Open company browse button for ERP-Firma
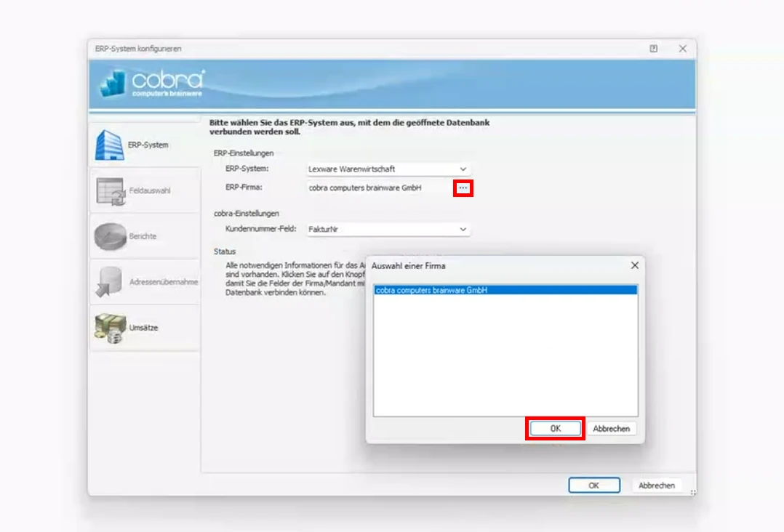Viewport: 784px width, 532px height. coord(463,188)
